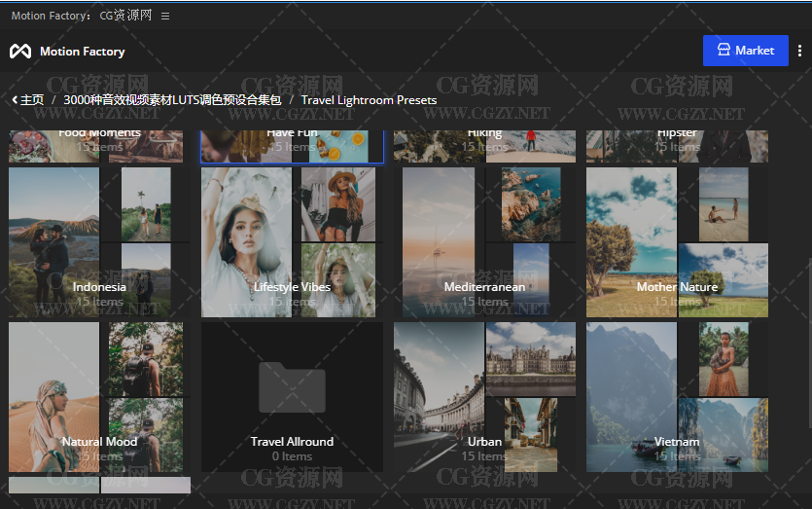Open the panel hamburger menu icon
This screenshot has height=509, width=812.
point(165,17)
